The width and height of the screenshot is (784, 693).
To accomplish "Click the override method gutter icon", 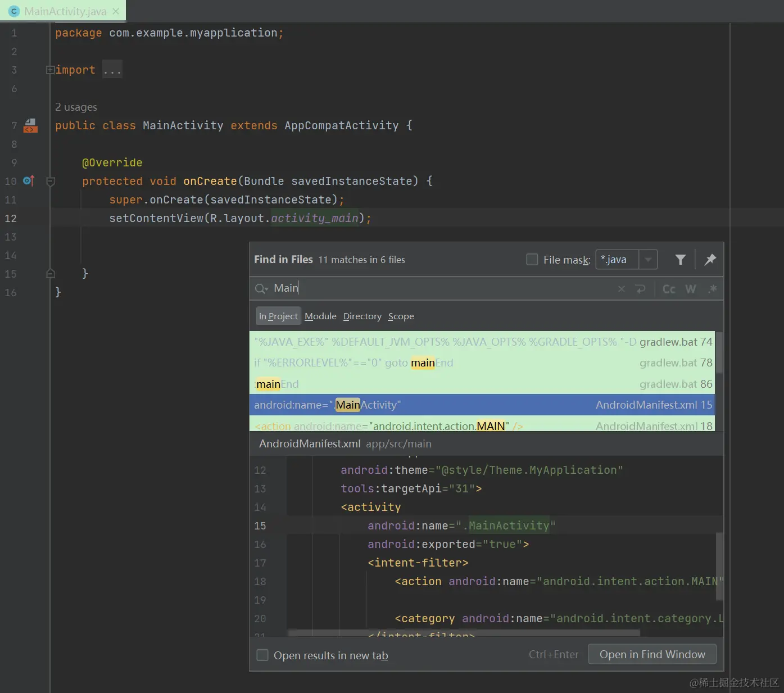I will pyautogui.click(x=29, y=181).
